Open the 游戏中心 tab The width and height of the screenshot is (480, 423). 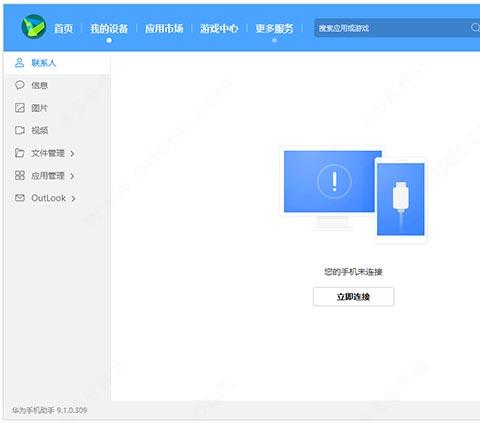click(219, 29)
